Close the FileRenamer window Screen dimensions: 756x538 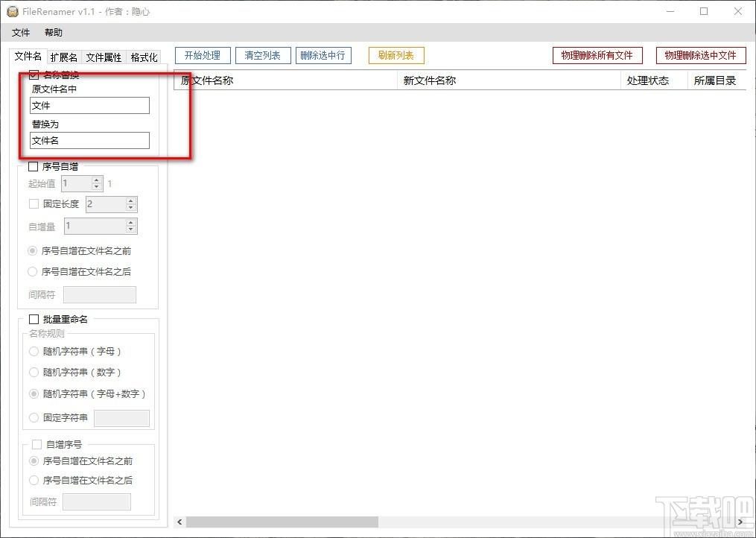pos(737,12)
